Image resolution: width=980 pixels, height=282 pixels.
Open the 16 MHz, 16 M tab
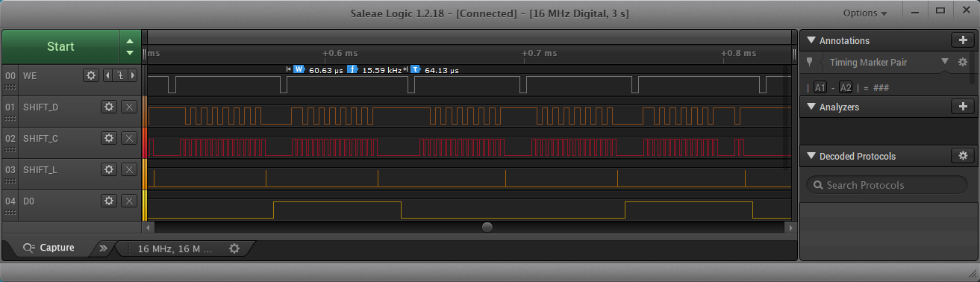tap(175, 248)
